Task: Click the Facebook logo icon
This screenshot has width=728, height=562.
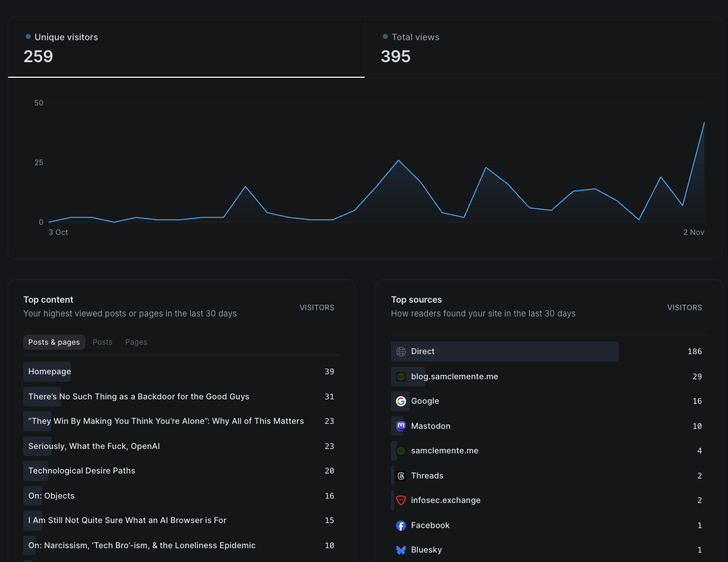Action: pyautogui.click(x=401, y=526)
